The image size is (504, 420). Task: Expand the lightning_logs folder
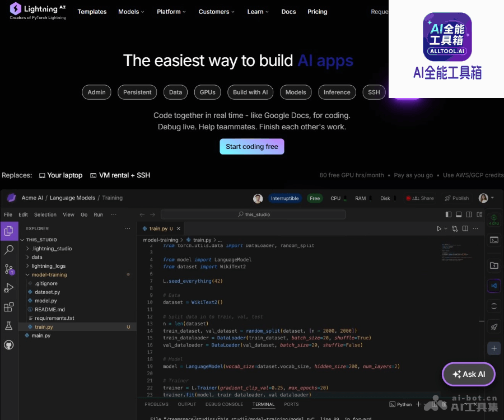(45, 266)
